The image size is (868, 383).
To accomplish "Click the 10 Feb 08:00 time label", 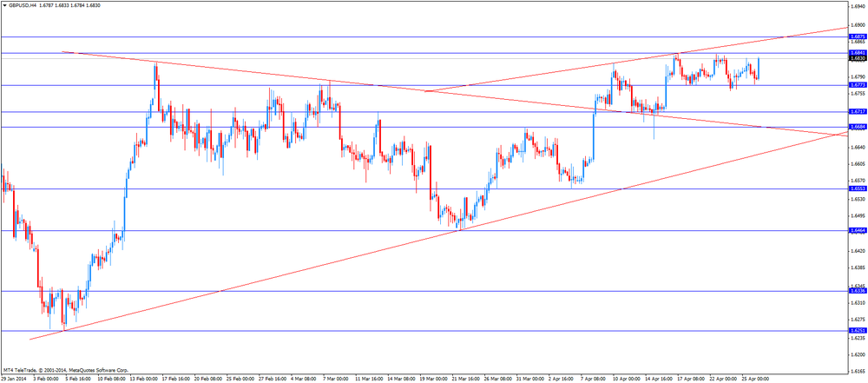I will pyautogui.click(x=112, y=380).
